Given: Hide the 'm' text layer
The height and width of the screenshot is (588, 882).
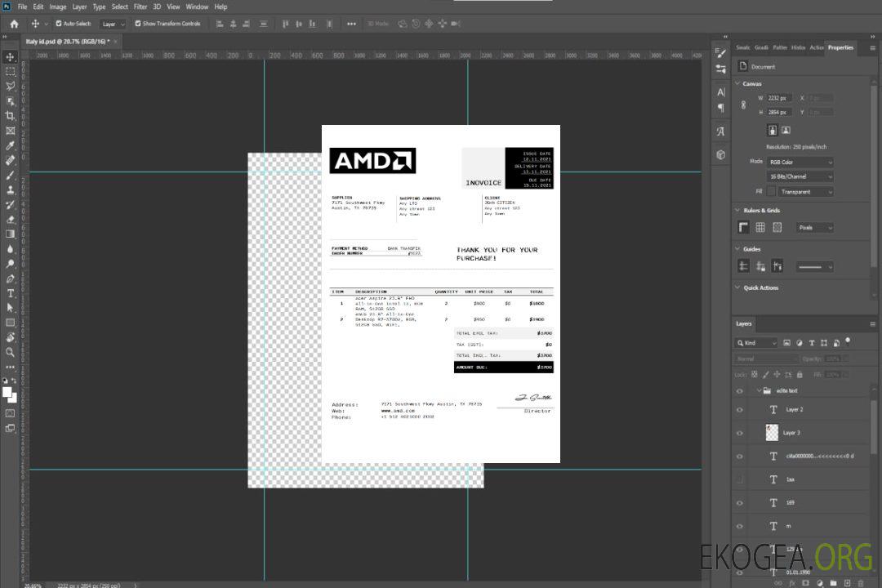Looking at the screenshot, I should coord(740,527).
